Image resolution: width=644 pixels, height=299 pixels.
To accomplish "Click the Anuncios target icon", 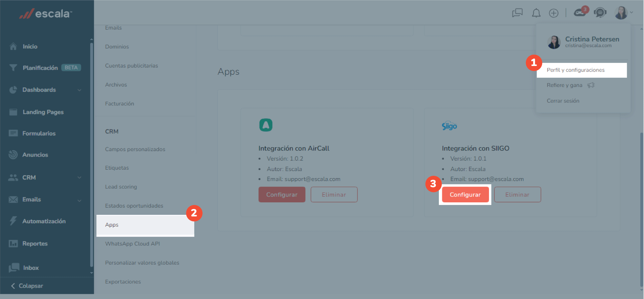I will click(x=13, y=155).
